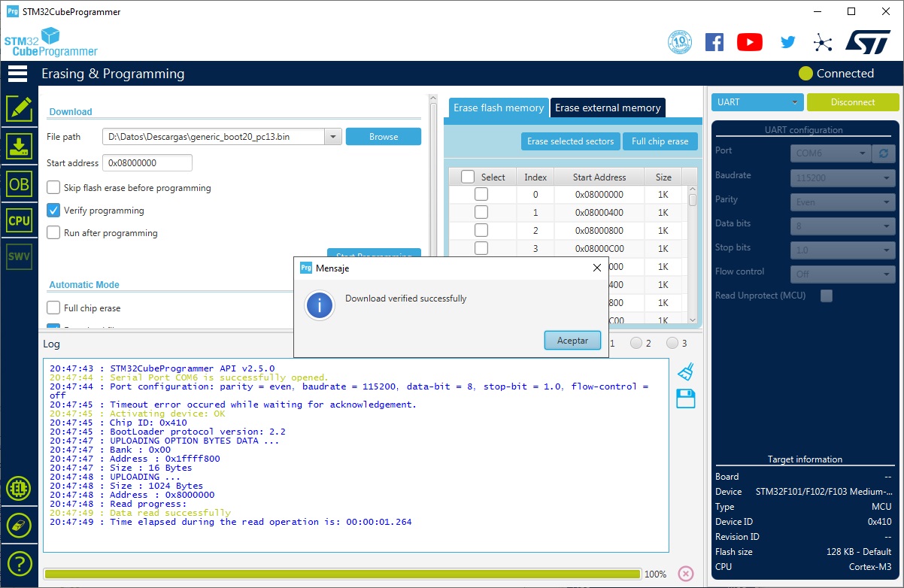Click the Size column header

click(663, 177)
